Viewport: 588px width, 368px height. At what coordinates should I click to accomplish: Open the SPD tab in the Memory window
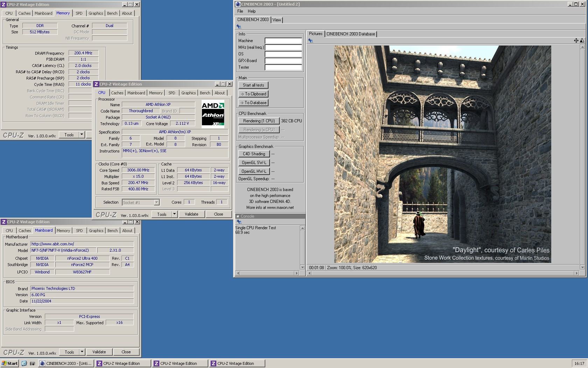point(79,13)
